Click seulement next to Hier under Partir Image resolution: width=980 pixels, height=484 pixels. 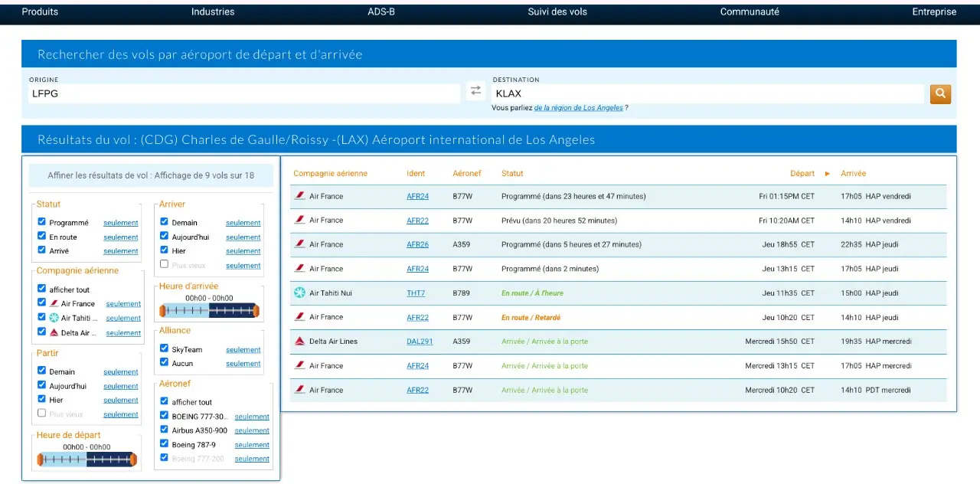coord(121,401)
